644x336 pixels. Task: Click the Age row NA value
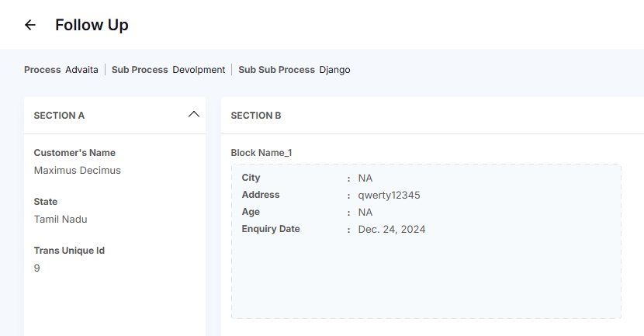365,213
